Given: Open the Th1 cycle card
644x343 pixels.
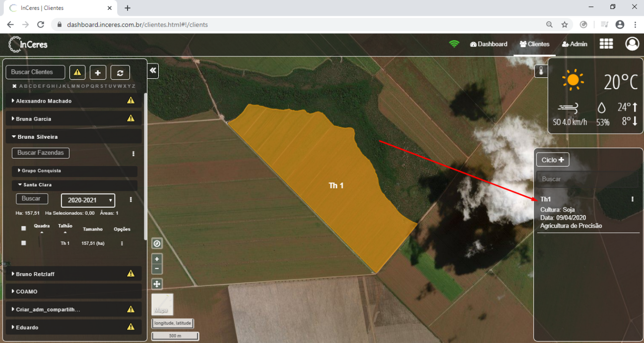Looking at the screenshot, I should pyautogui.click(x=588, y=212).
